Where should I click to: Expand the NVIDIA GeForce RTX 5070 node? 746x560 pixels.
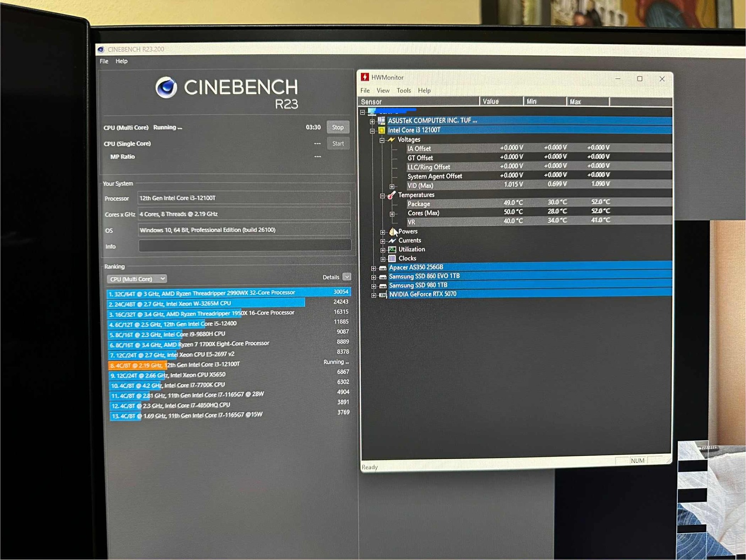pyautogui.click(x=373, y=295)
